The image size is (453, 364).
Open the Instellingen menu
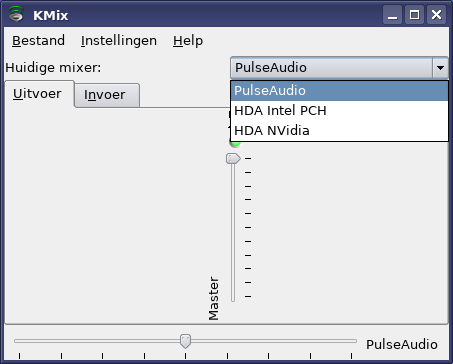pos(119,41)
